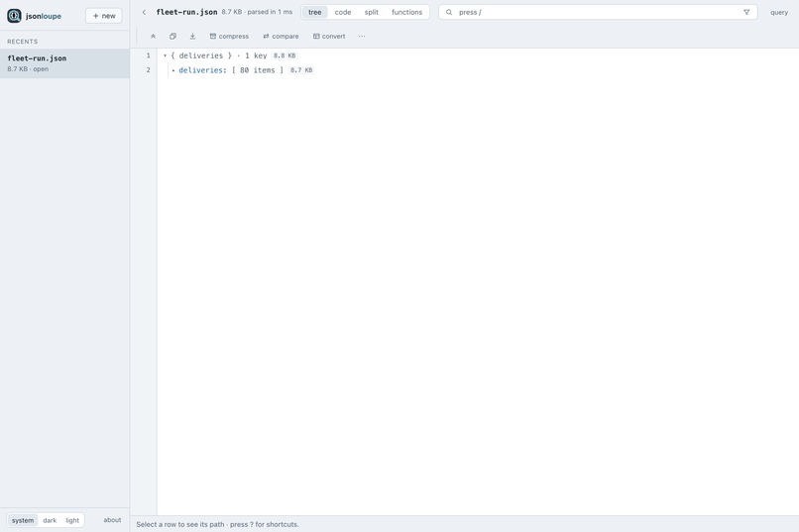799x532 pixels.
Task: Collapse all nodes with double-chevron icon
Action: (x=153, y=36)
